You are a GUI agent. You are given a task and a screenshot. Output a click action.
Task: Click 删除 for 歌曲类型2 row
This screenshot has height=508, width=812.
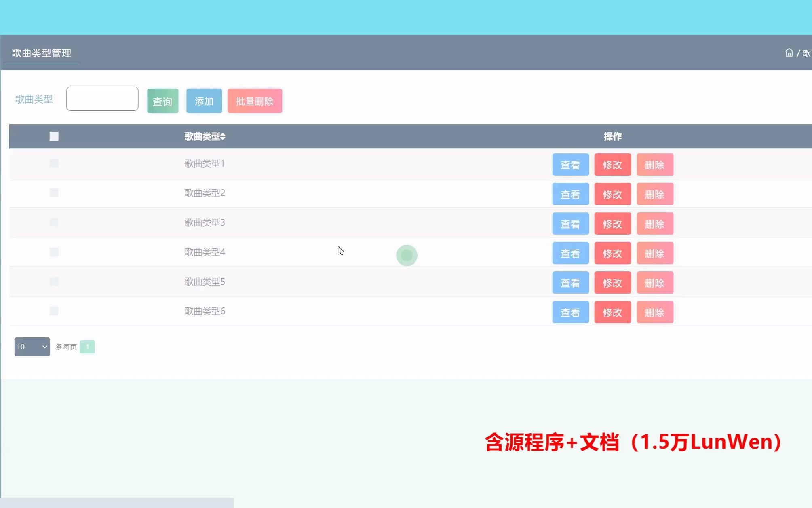(x=655, y=194)
